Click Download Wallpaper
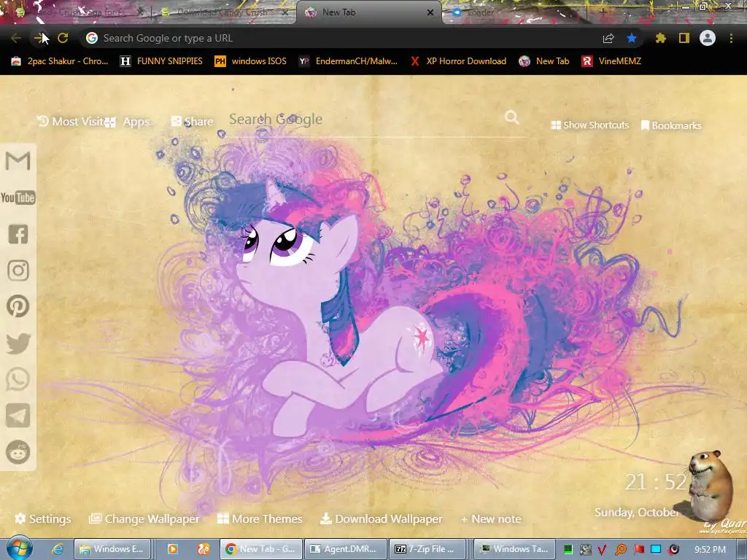The image size is (747, 560). click(381, 518)
